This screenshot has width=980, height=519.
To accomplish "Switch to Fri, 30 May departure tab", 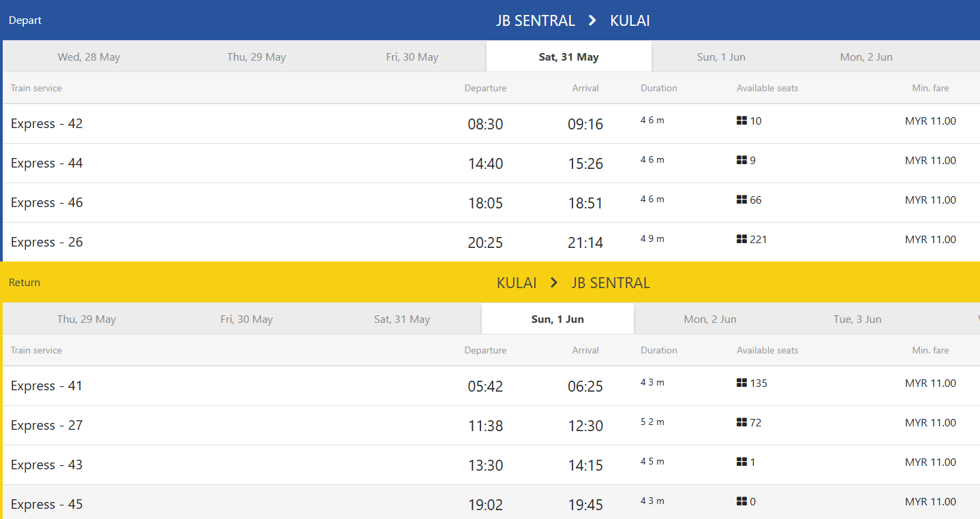I will click(x=412, y=57).
